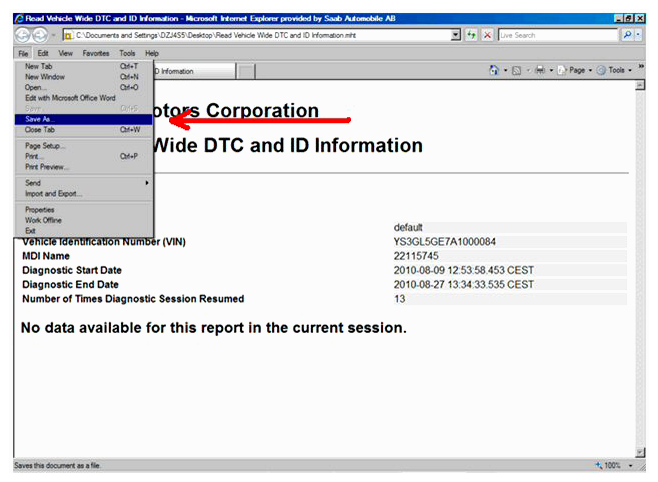Select Properties in File menu

click(x=84, y=210)
